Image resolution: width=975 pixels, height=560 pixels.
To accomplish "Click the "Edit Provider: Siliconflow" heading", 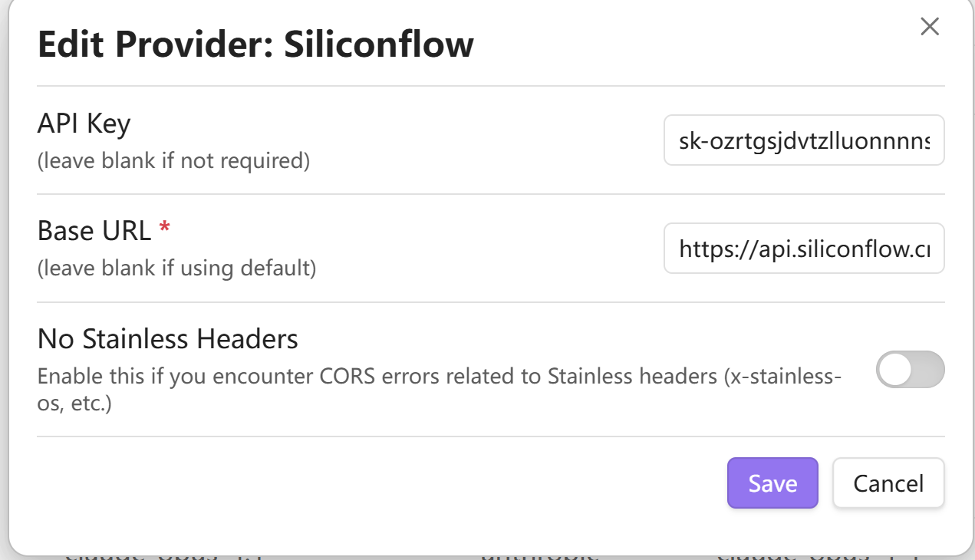I will pyautogui.click(x=255, y=44).
